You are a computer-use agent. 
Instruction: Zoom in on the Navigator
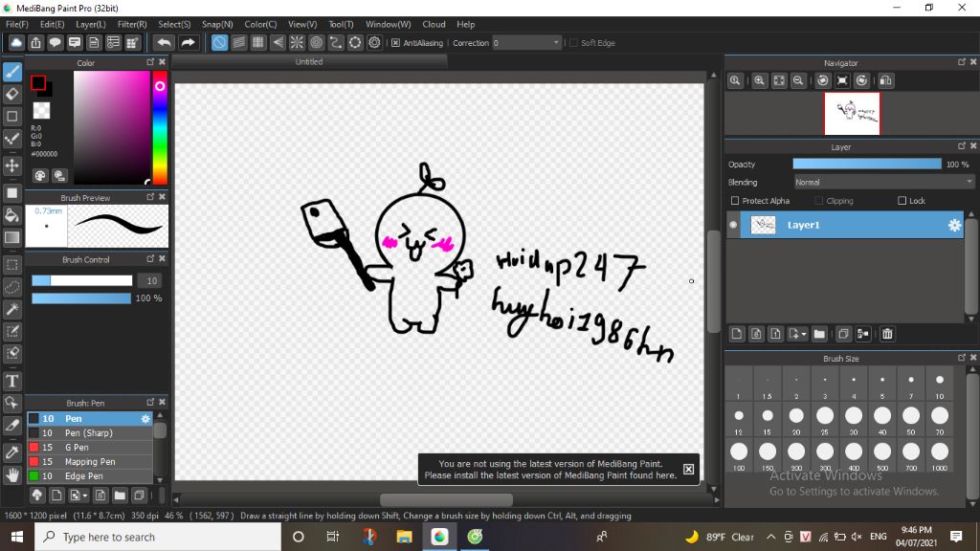[759, 80]
